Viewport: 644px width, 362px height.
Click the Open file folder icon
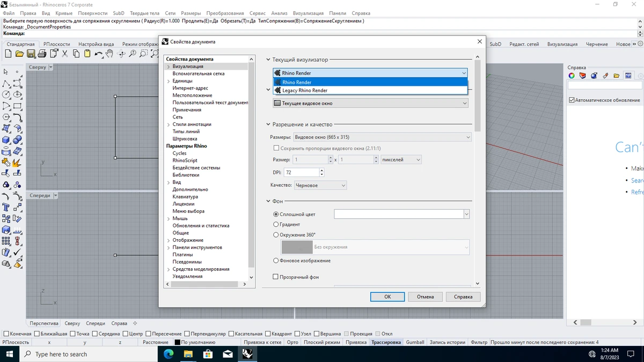click(19, 54)
